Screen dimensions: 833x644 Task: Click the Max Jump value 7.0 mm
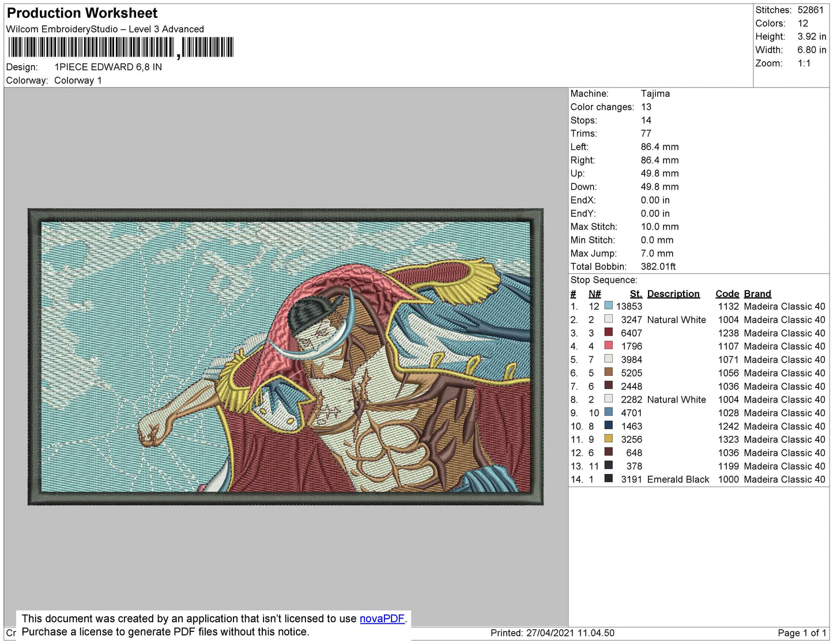point(657,253)
